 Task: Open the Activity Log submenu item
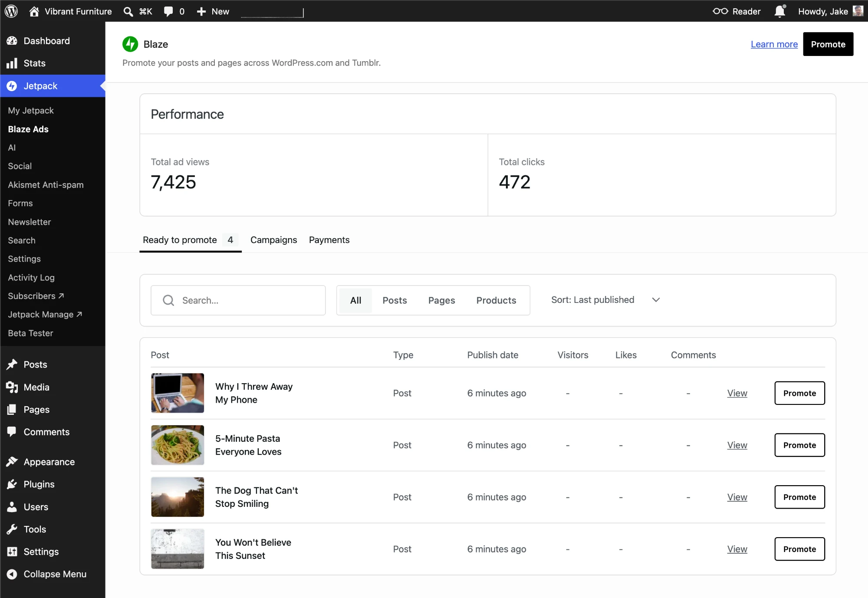click(31, 278)
